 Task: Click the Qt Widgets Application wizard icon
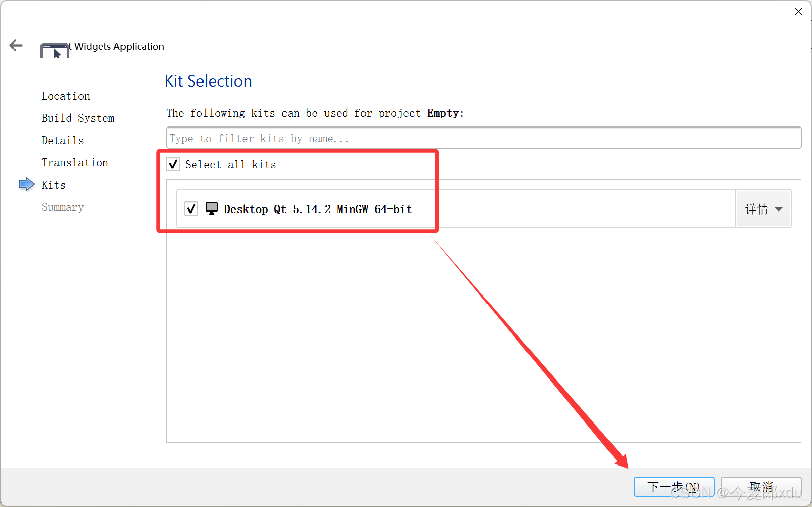pyautogui.click(x=54, y=50)
